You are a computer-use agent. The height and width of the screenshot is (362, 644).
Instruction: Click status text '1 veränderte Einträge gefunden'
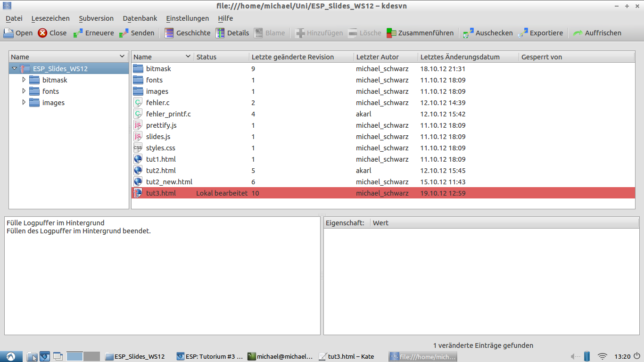click(483, 346)
